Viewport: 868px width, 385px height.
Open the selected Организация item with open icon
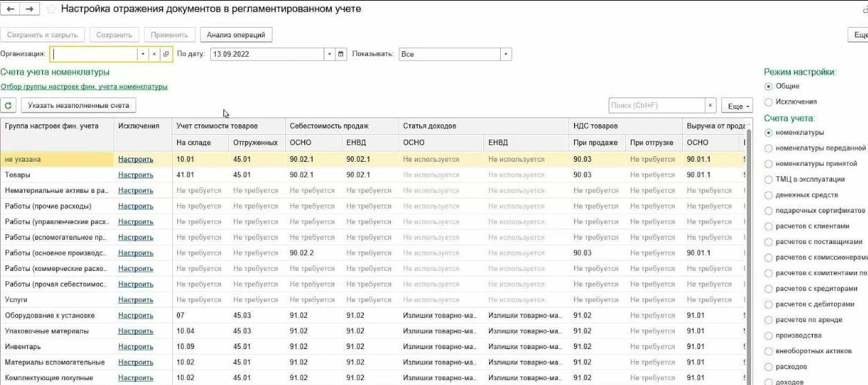tap(166, 54)
